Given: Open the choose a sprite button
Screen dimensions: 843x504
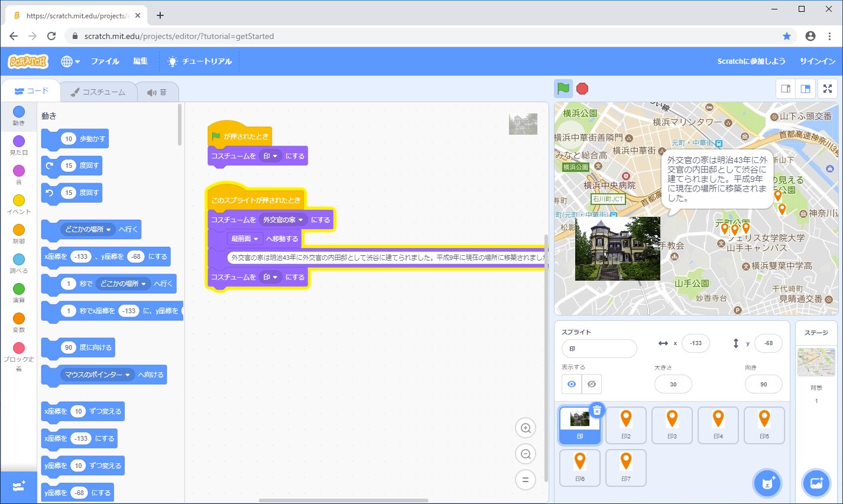Looking at the screenshot, I should [767, 483].
